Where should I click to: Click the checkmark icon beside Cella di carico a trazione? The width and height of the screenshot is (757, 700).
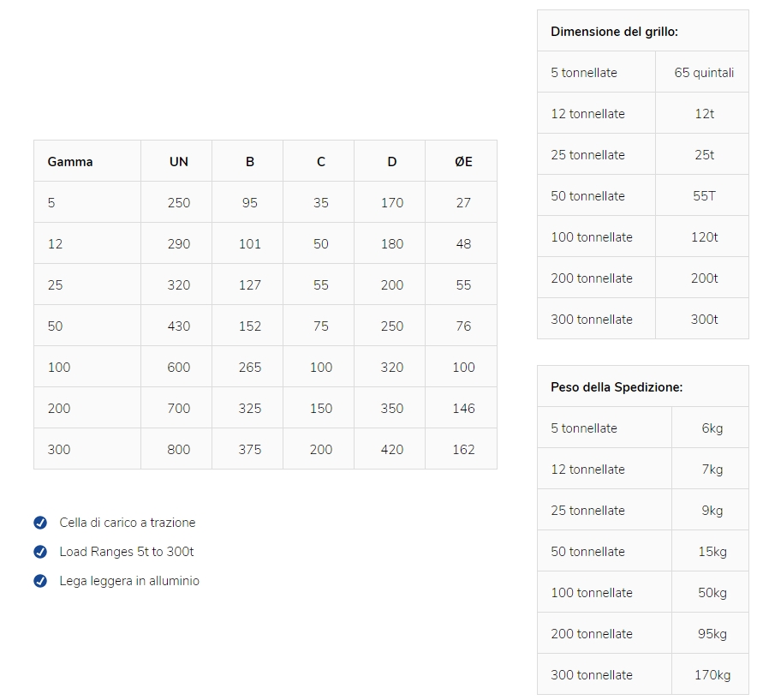click(40, 523)
